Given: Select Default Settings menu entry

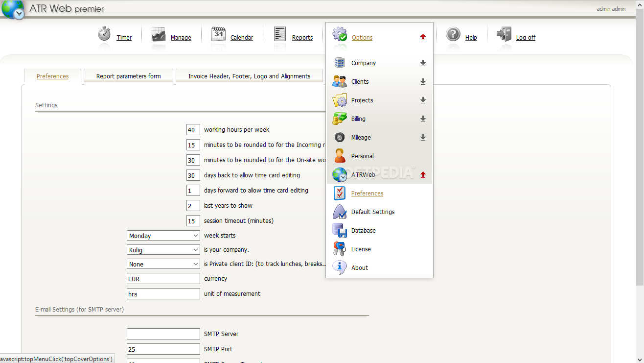Looking at the screenshot, I should pyautogui.click(x=373, y=212).
